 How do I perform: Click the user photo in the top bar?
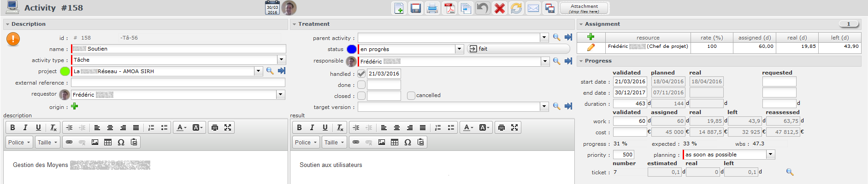tap(289, 8)
